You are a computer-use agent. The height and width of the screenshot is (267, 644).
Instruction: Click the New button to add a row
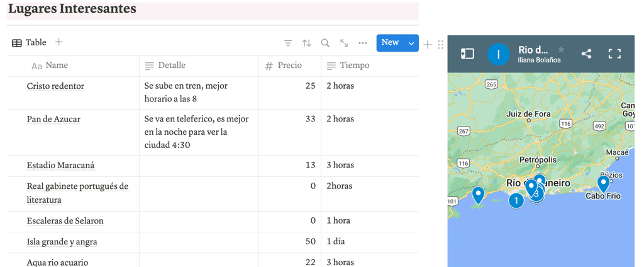(x=390, y=43)
